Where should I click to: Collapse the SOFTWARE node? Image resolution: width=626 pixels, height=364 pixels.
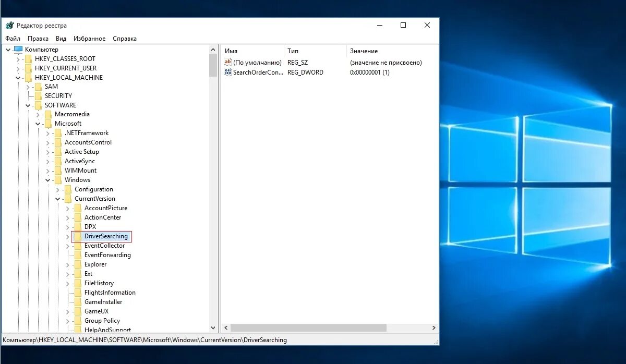28,105
